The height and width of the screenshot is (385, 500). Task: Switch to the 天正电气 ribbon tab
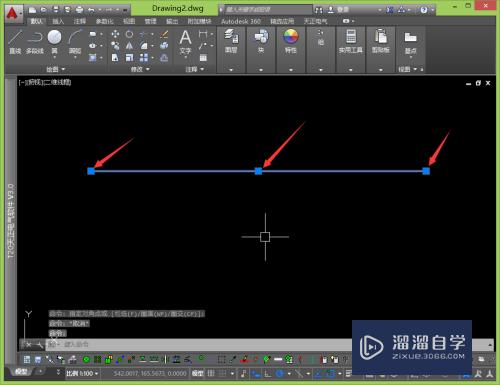(315, 21)
